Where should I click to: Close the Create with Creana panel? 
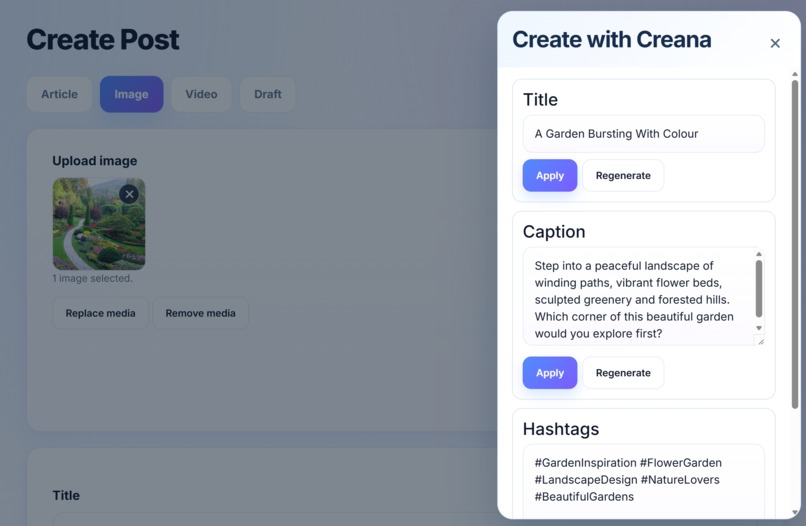[x=775, y=43]
